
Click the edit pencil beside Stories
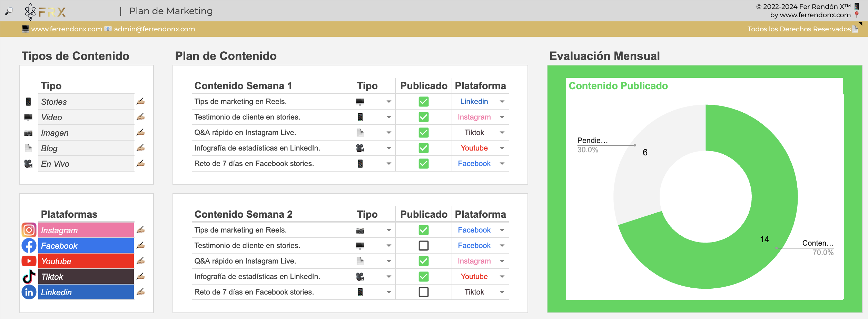tap(140, 101)
